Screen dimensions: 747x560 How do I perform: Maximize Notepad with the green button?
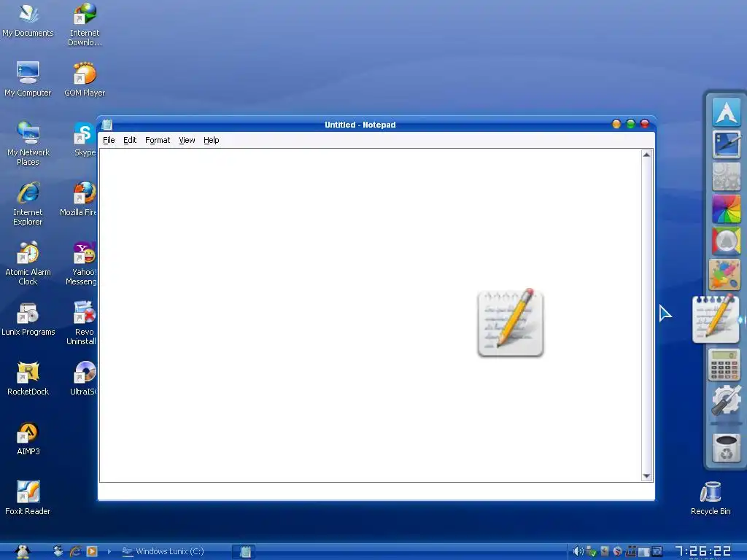pyautogui.click(x=631, y=124)
